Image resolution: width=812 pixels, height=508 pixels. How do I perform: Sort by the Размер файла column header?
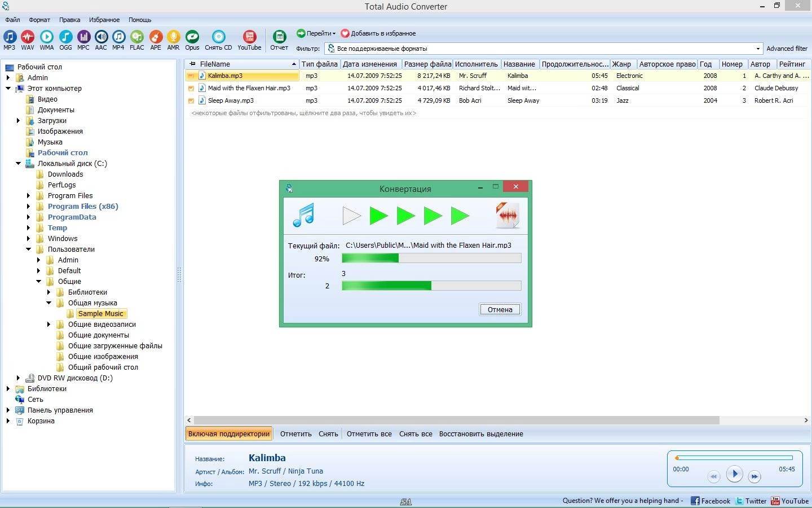[x=427, y=64]
